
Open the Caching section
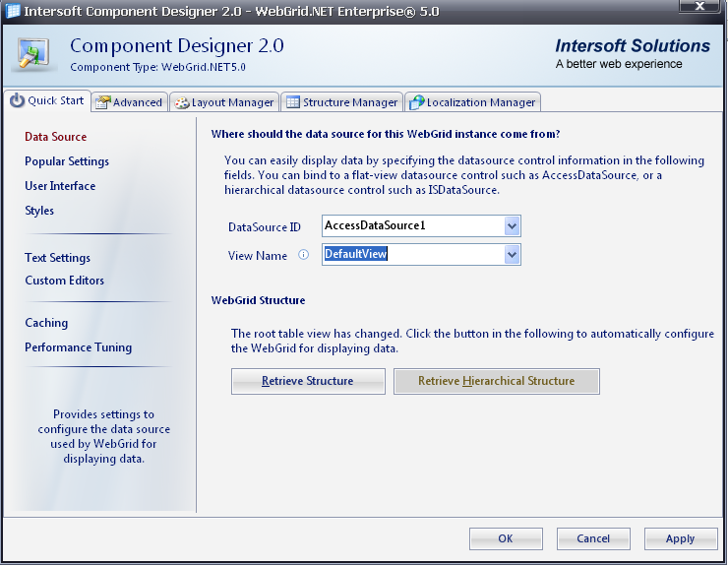click(46, 323)
